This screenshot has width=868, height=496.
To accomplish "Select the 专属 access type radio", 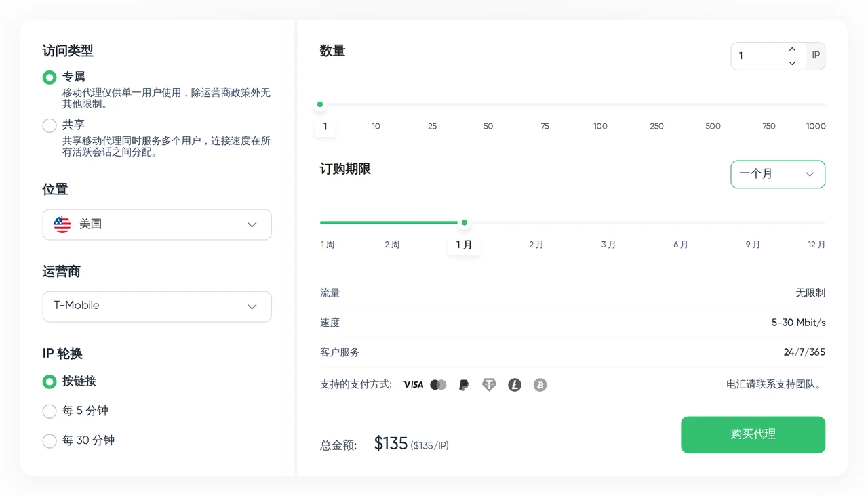I will click(x=50, y=77).
